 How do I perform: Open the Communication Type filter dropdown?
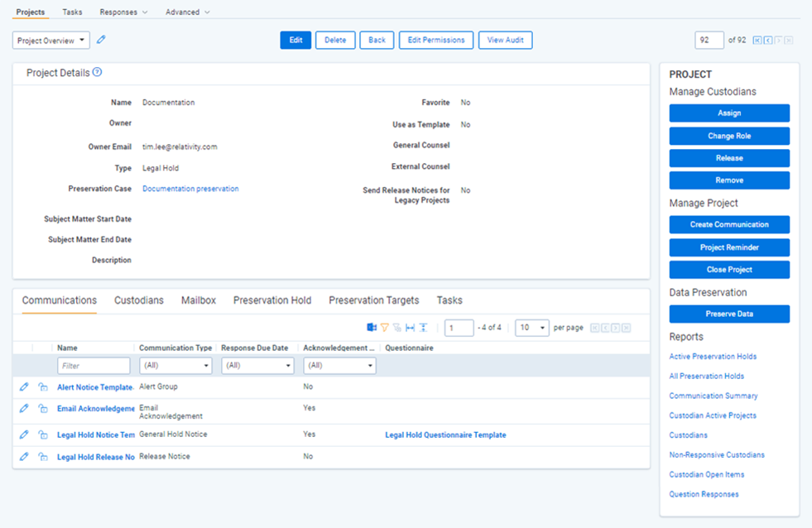(175, 366)
